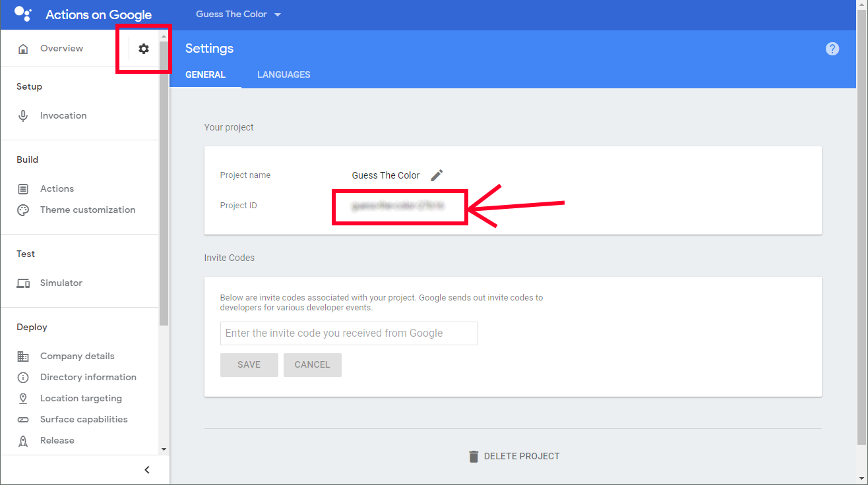Screen dimensions: 868x485
Task: Open Theme customization
Action: pos(88,210)
